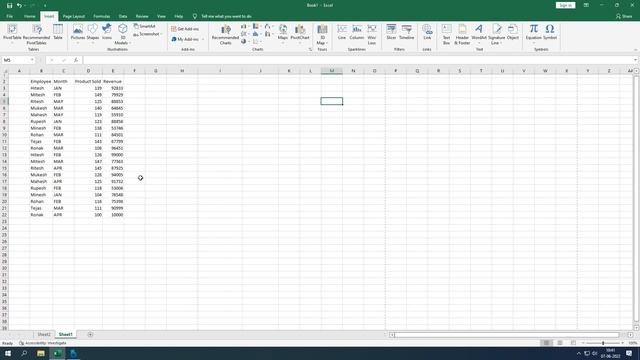Open the My Add-ins dropdown
This screenshot has width=640, height=360.
point(187,39)
